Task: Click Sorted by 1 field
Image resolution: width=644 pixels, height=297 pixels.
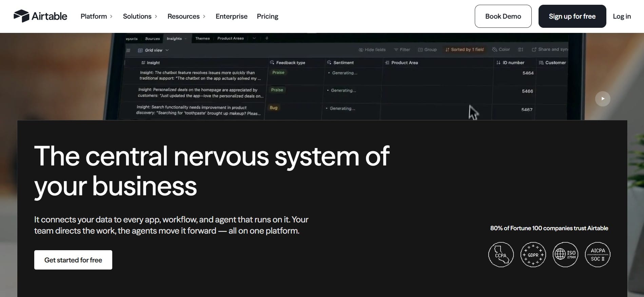Action: pyautogui.click(x=465, y=49)
